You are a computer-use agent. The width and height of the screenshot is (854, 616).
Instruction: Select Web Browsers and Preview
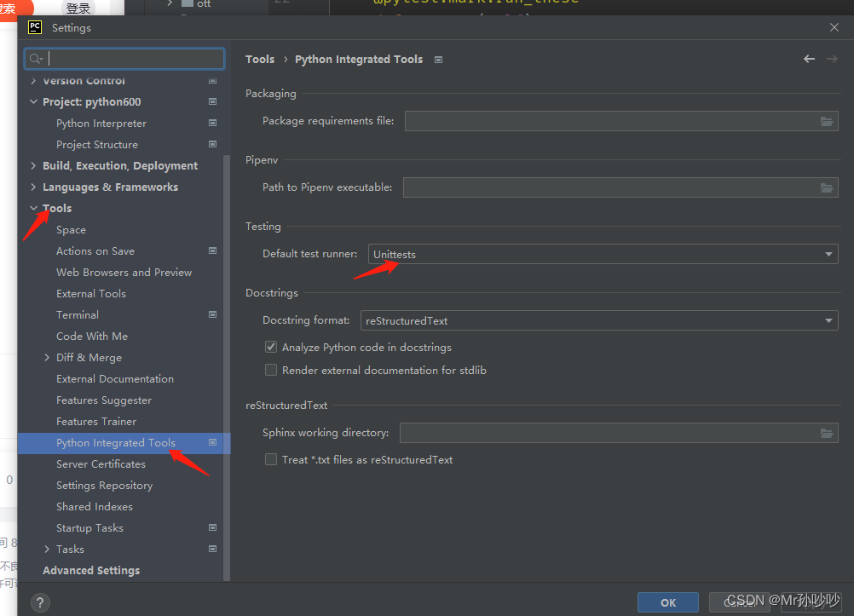(x=124, y=273)
